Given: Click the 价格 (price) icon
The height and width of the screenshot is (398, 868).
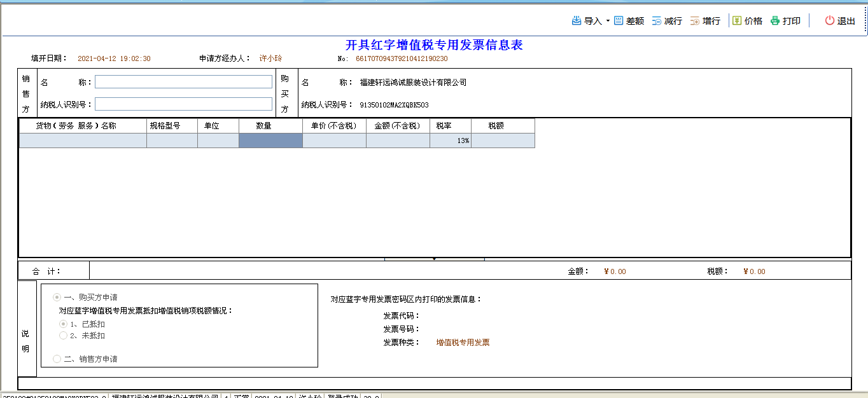Looking at the screenshot, I should [x=737, y=21].
